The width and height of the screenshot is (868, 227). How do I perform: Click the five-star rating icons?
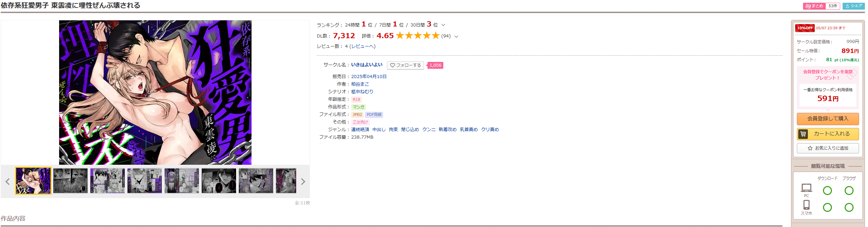click(418, 36)
